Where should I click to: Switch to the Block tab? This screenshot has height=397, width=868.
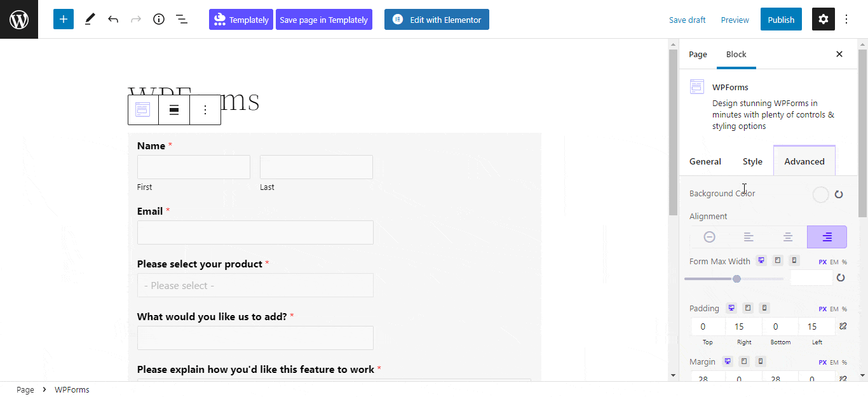tap(736, 54)
